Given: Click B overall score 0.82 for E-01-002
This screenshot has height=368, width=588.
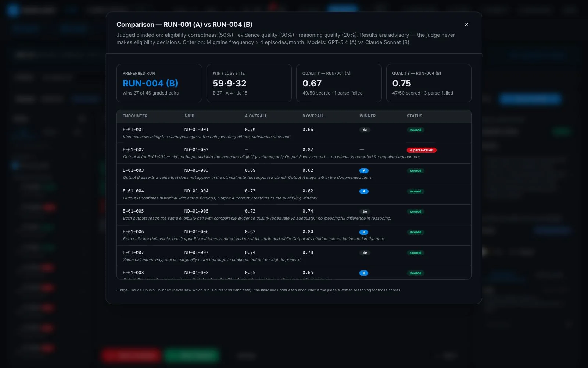Looking at the screenshot, I should click(308, 150).
